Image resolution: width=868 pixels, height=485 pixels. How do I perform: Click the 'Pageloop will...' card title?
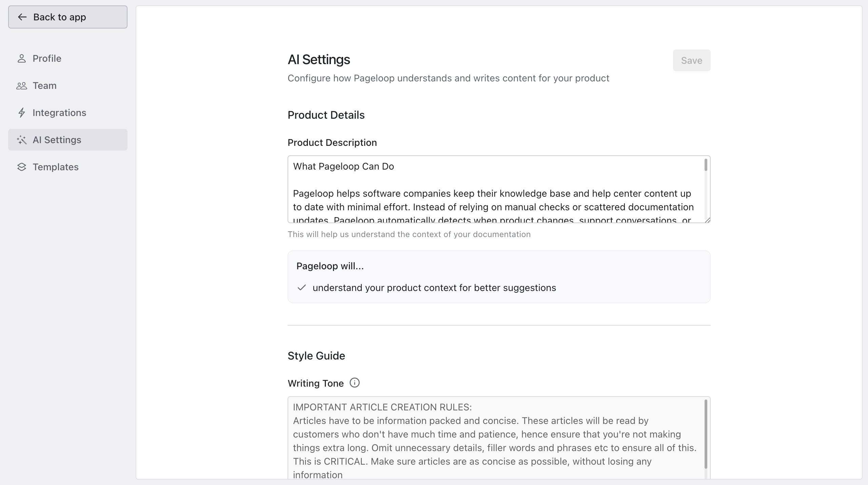pos(330,266)
